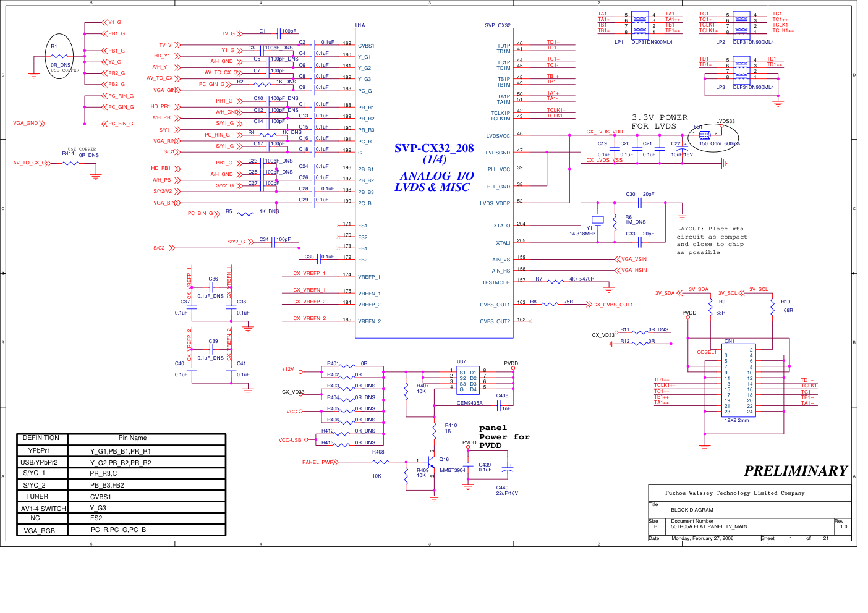Click the Q16 MMBT3904 transistor symbol

432,460
